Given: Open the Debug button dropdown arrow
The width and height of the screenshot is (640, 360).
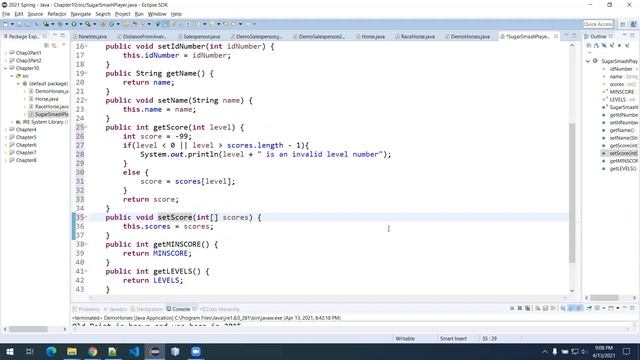Looking at the screenshot, I should [67, 24].
